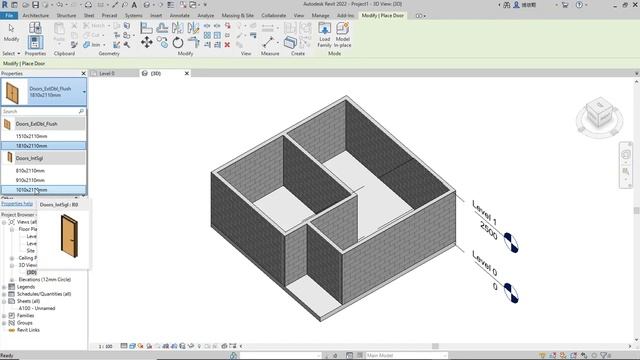
Task: Click the Detail Level icon in view control bar
Action: pyautogui.click(x=124, y=346)
